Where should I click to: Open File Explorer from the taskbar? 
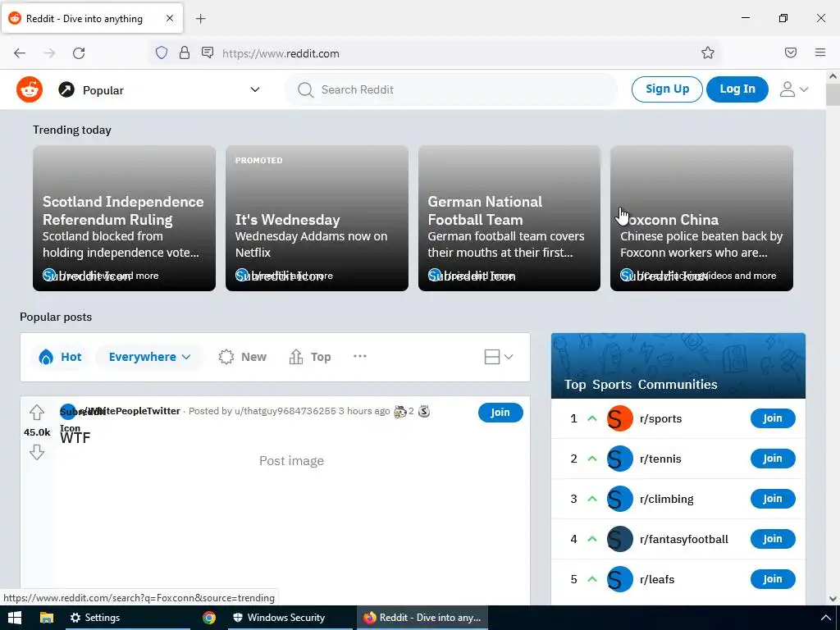click(47, 618)
